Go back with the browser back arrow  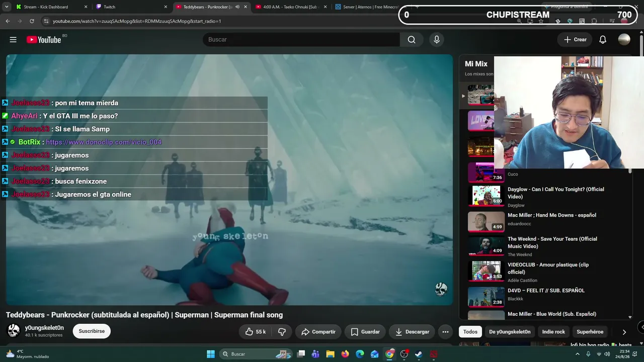[8, 21]
